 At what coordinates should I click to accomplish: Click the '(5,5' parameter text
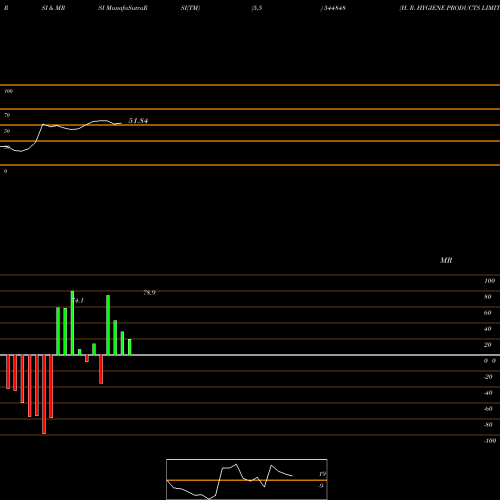[257, 8]
